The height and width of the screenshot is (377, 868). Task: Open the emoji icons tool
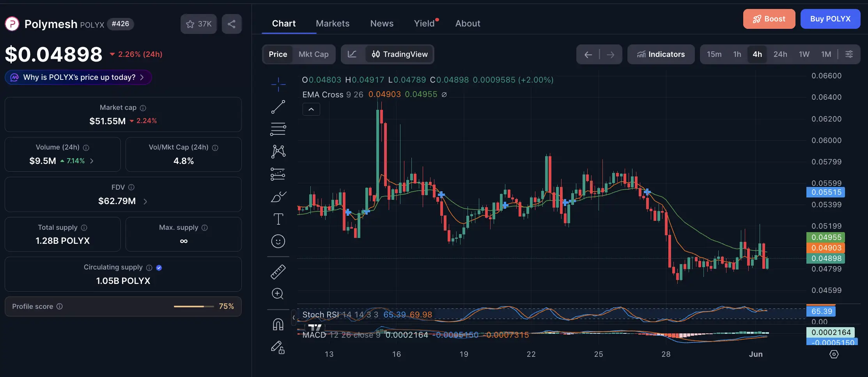click(x=278, y=241)
